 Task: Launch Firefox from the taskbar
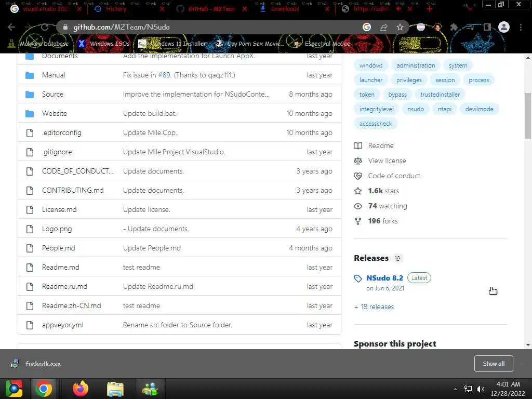point(81,389)
